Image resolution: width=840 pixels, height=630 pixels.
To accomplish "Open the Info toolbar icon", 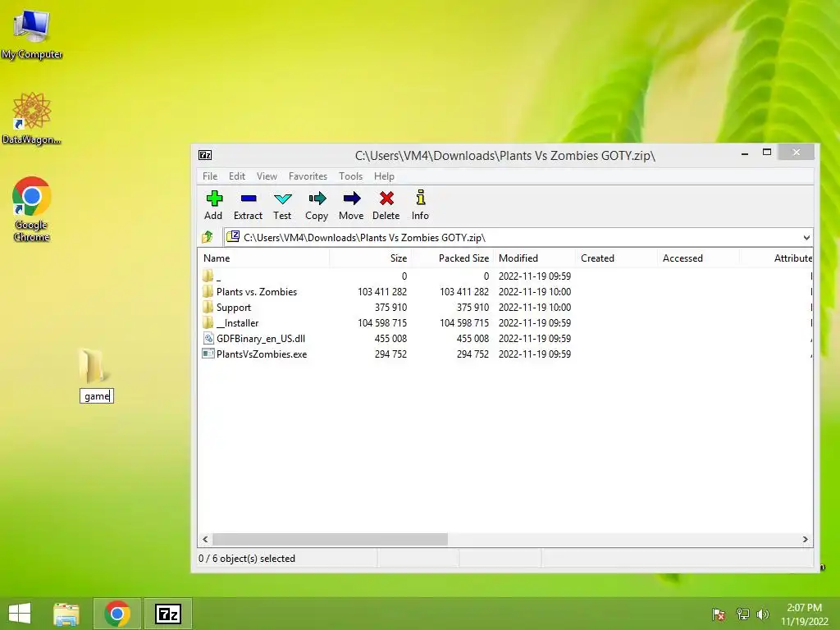I will (x=421, y=205).
